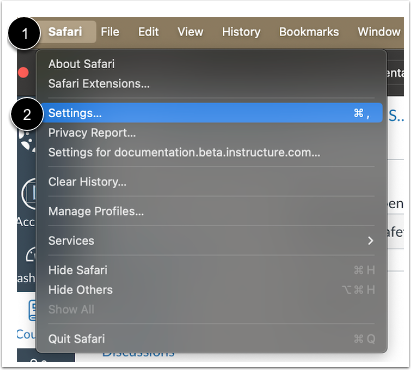Screen dimensions: 411x370
Task: Open the Bookmarks menu
Action: coord(309,32)
